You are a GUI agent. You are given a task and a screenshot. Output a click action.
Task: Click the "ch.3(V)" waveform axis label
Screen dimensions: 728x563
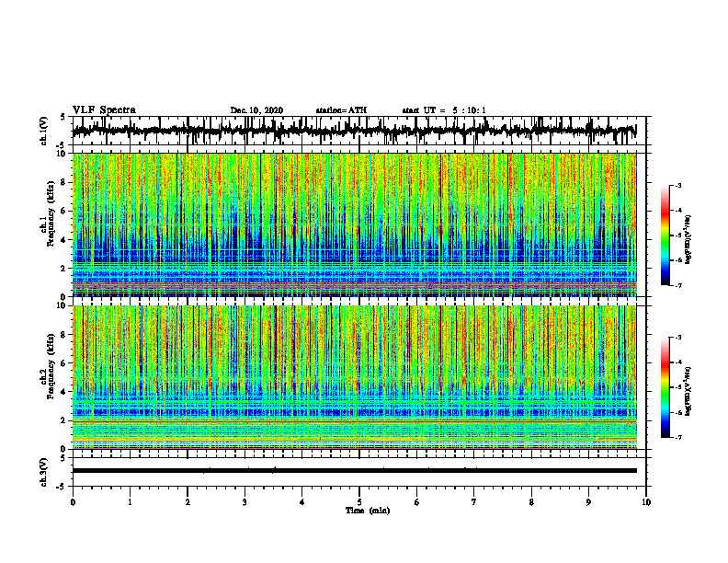(x=43, y=473)
